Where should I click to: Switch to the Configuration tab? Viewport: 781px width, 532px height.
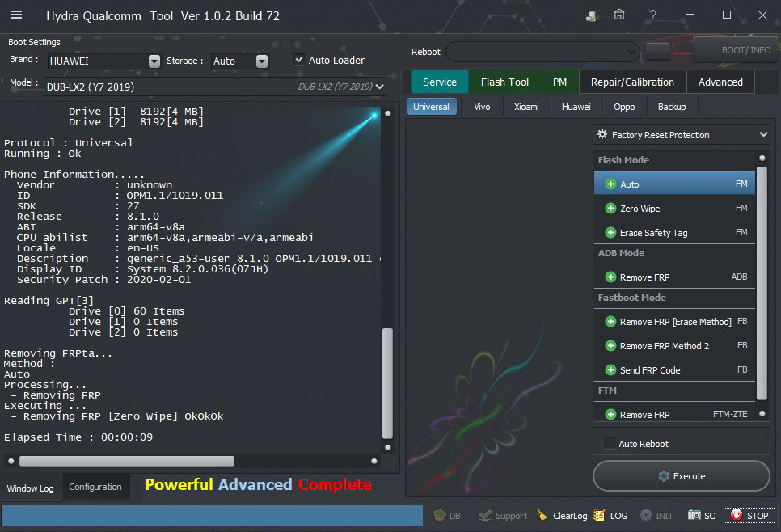[95, 487]
